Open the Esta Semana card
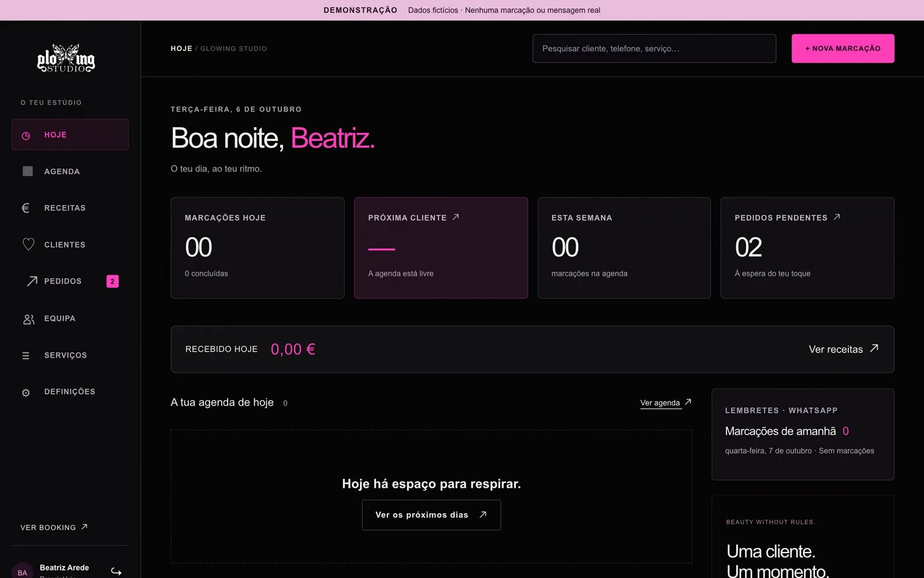This screenshot has width=924, height=578. point(624,248)
